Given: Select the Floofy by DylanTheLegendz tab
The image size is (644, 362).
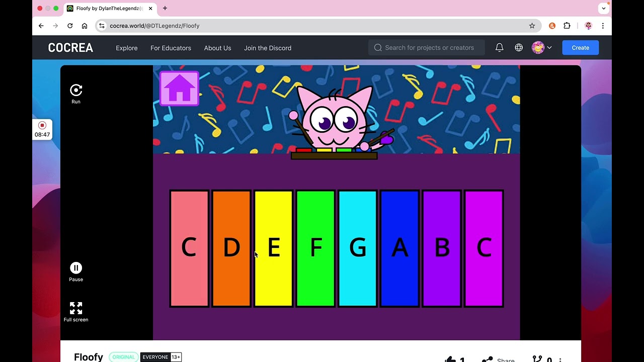Looking at the screenshot, I should 110,9.
